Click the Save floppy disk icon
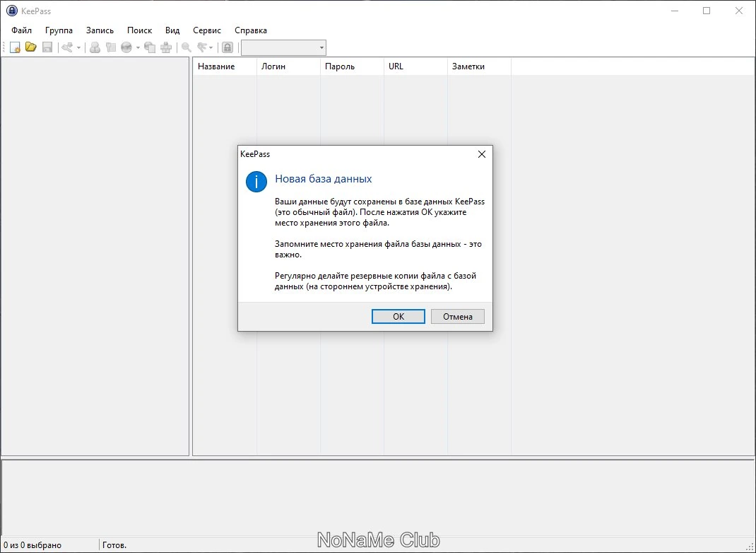This screenshot has width=756, height=553. (47, 47)
